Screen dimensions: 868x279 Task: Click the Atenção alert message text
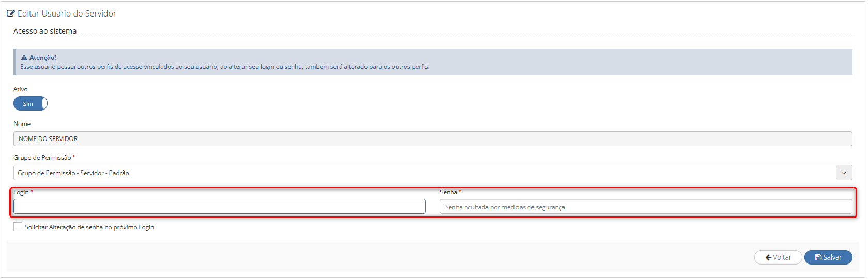point(225,67)
